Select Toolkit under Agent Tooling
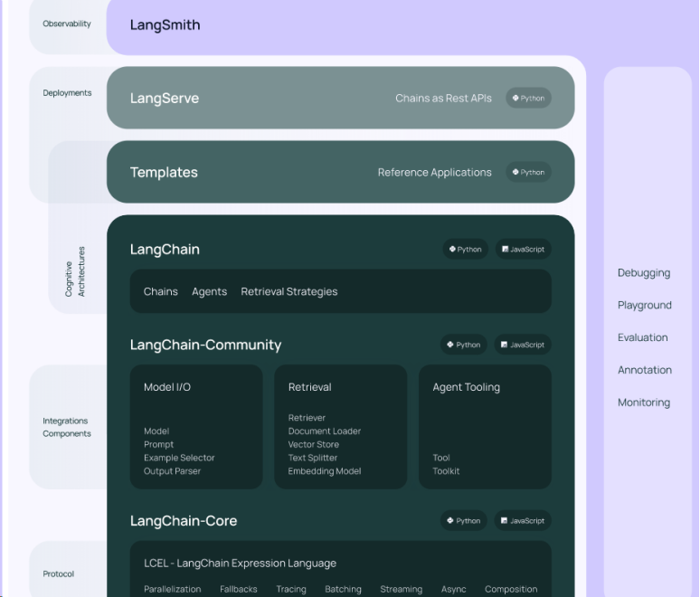700x597 pixels. tap(446, 471)
